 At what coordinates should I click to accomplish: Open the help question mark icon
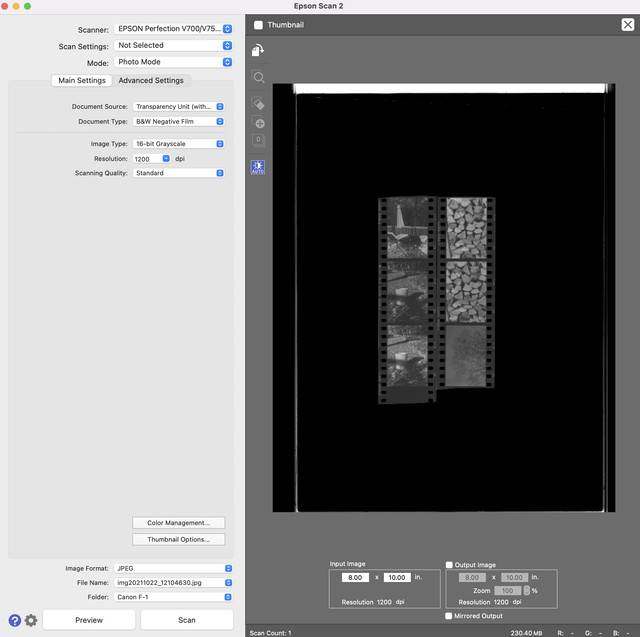coord(14,620)
